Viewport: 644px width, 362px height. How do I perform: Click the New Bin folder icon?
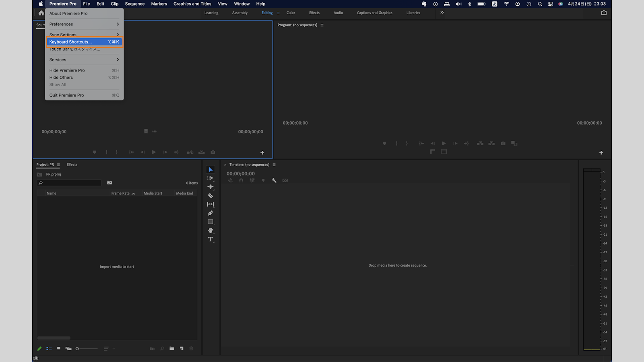pos(172,348)
